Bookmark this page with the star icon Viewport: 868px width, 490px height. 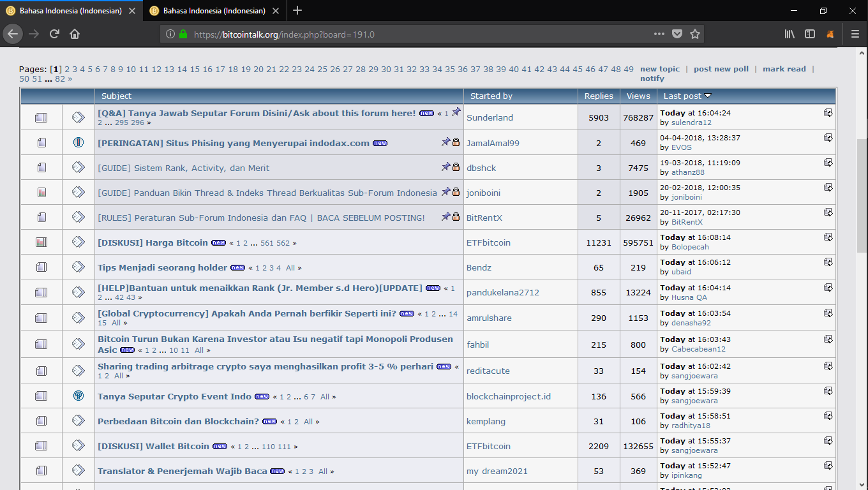[x=695, y=34]
